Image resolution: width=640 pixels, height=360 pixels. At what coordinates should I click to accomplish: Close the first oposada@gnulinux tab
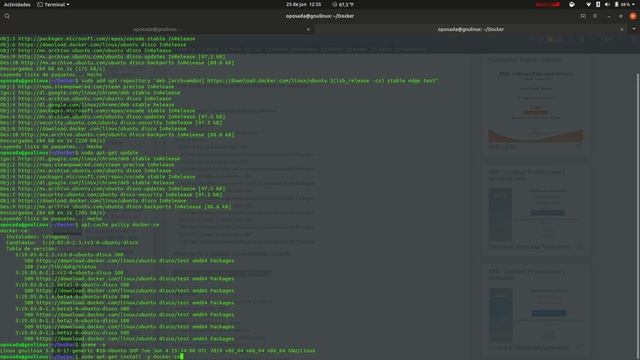308,29
